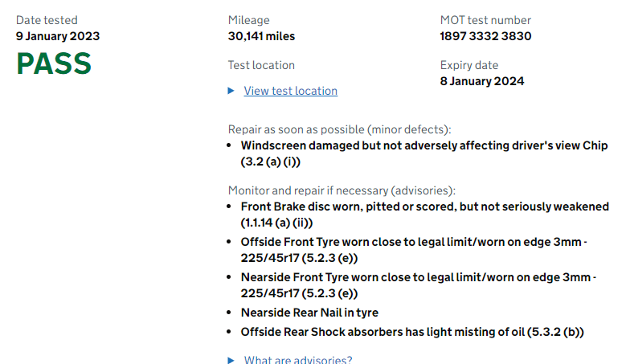Click the Test location label
Screen dimensions: 626x364
(261, 65)
